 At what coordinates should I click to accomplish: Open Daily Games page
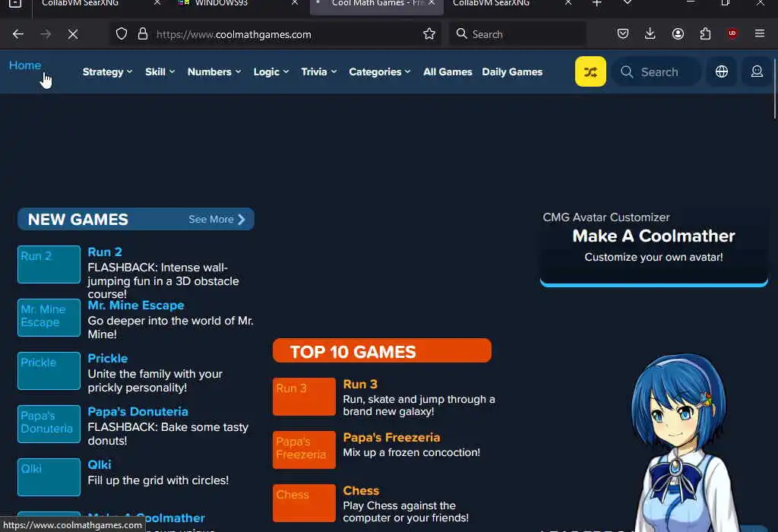click(512, 72)
